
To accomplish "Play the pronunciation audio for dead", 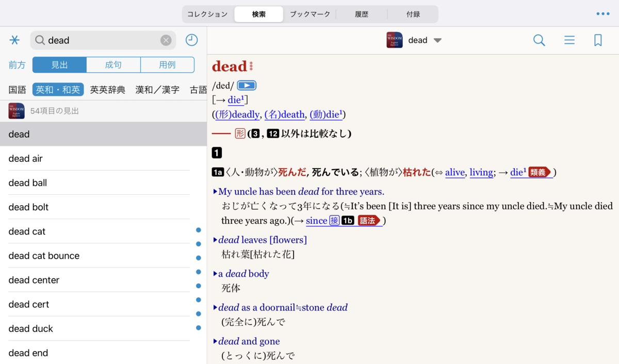I will point(246,85).
